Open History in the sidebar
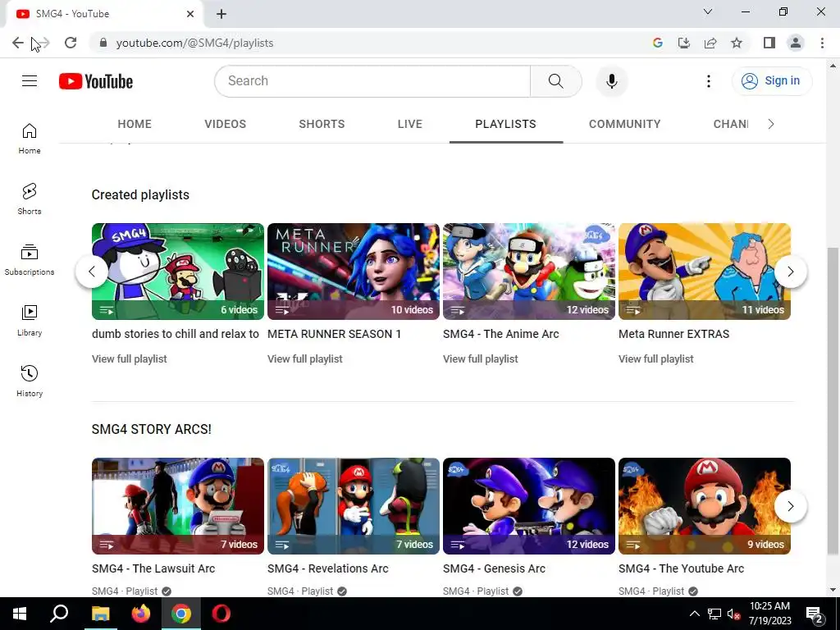Screen dimensions: 840x630 point(30,381)
